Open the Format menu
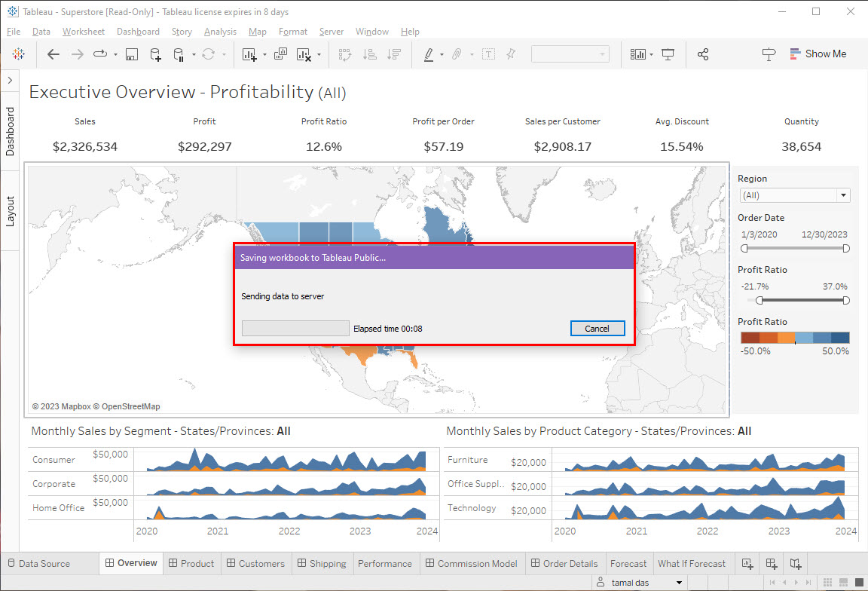 coord(293,32)
